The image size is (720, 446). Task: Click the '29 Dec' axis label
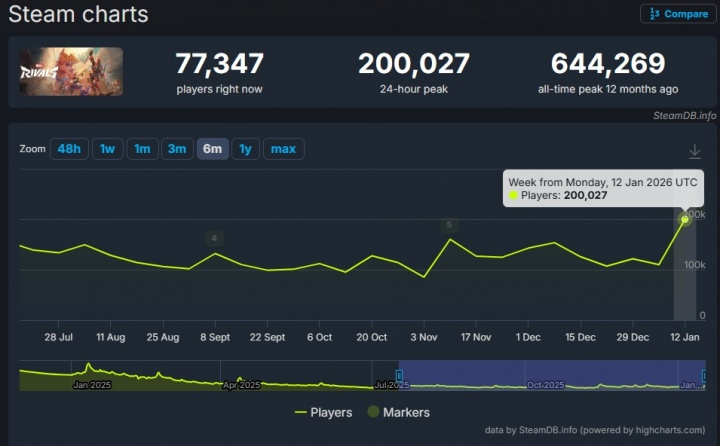[x=633, y=337]
